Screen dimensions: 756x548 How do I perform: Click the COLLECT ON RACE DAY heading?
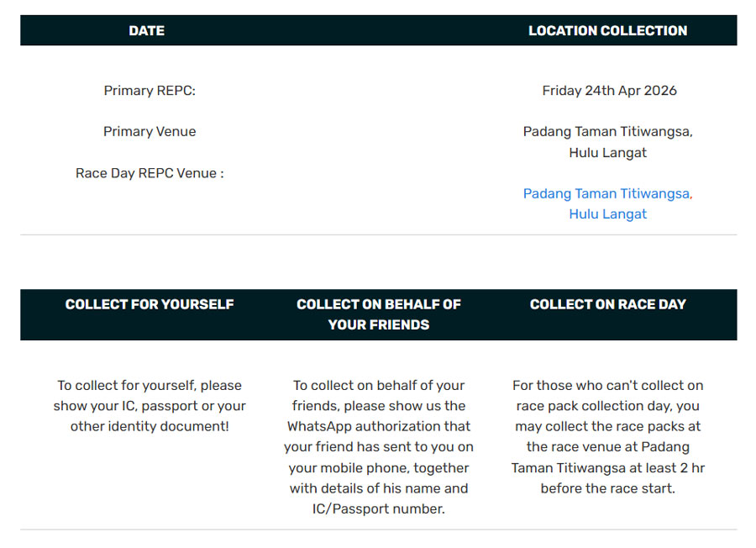(x=607, y=304)
